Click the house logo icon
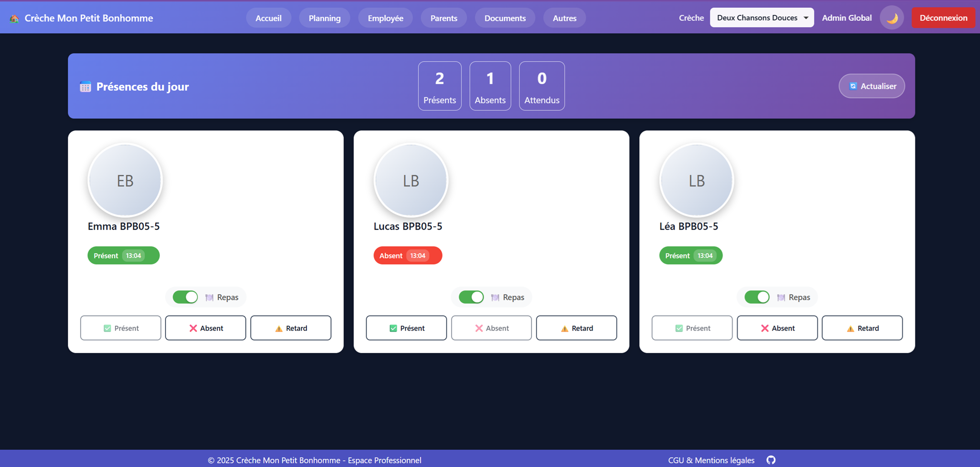The height and width of the screenshot is (467, 980). (x=14, y=18)
